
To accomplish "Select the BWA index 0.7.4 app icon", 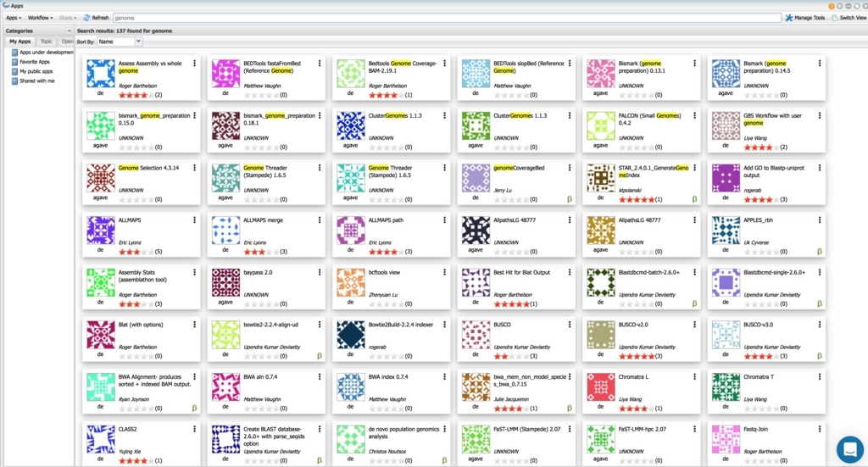I will point(350,386).
